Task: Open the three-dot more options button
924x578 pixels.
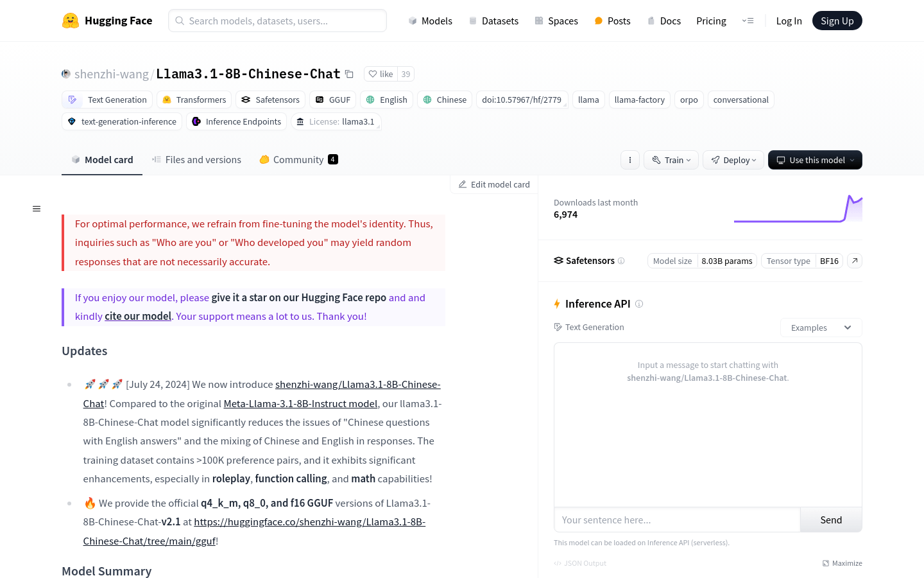Action: point(630,160)
